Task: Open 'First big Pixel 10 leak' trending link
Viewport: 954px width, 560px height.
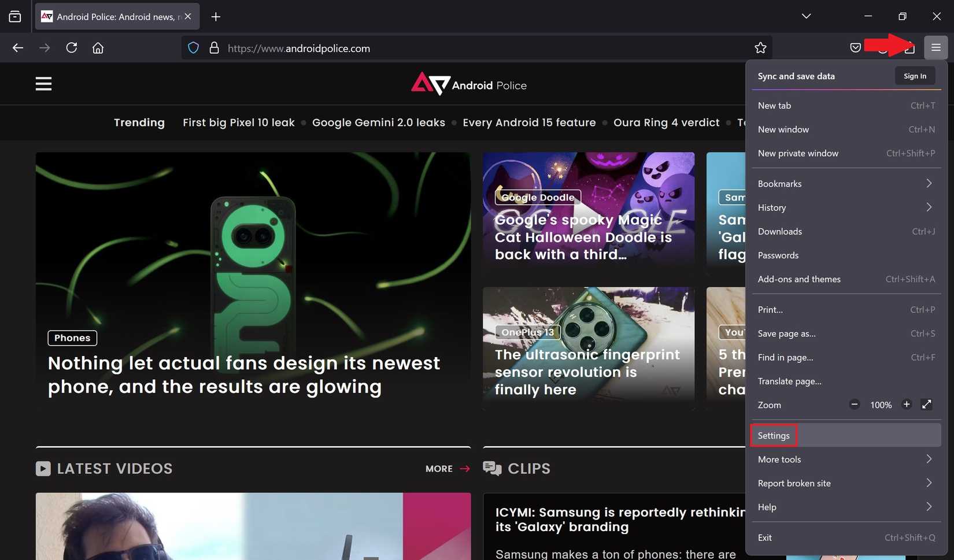Action: click(238, 123)
